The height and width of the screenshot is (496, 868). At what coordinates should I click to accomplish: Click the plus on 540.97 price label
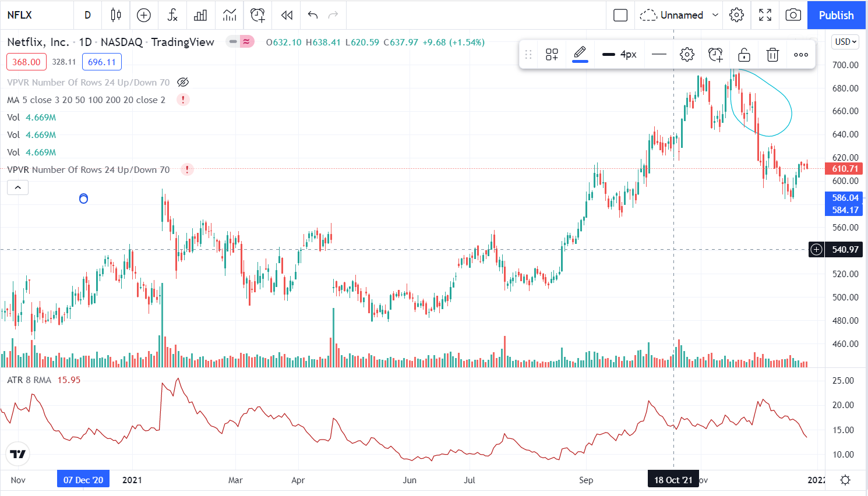click(x=816, y=250)
